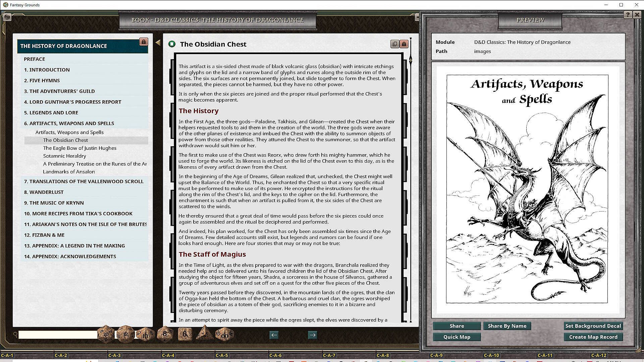
Task: Open the Landmarks of Ansalon page
Action: [x=69, y=172]
